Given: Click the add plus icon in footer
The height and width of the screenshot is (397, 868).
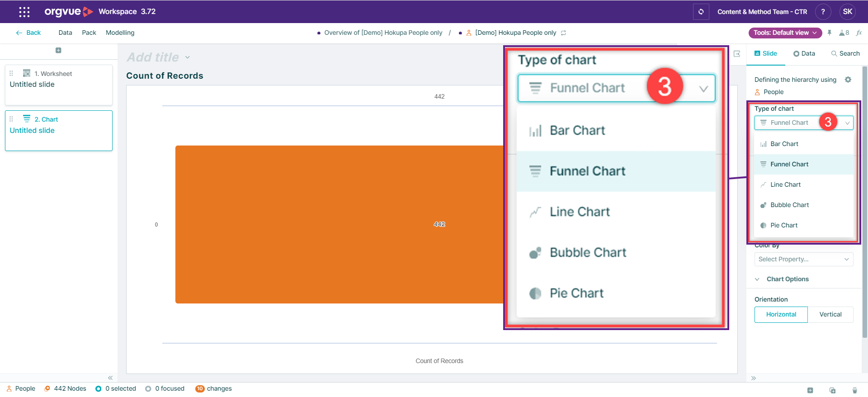Looking at the screenshot, I should click(810, 390).
